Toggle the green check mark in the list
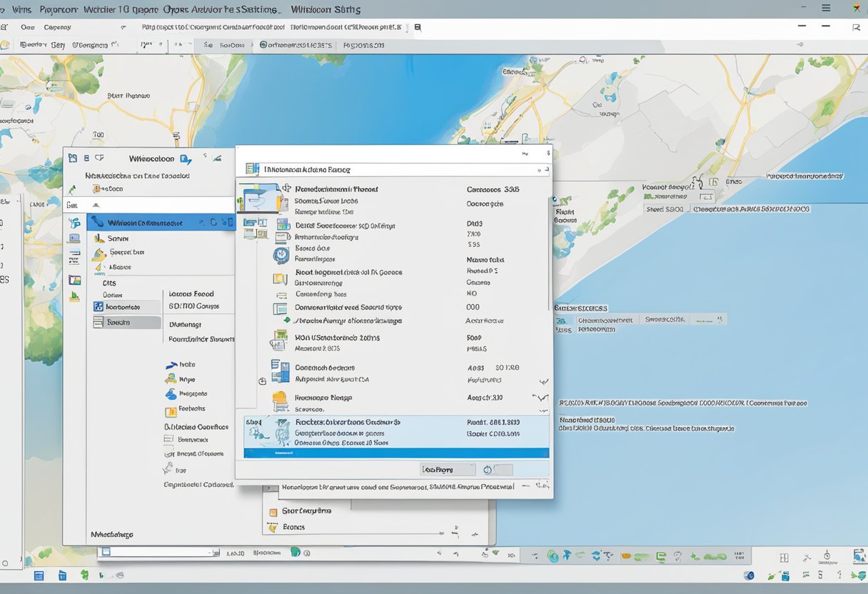Screen dimensions: 868x594 [287, 320]
